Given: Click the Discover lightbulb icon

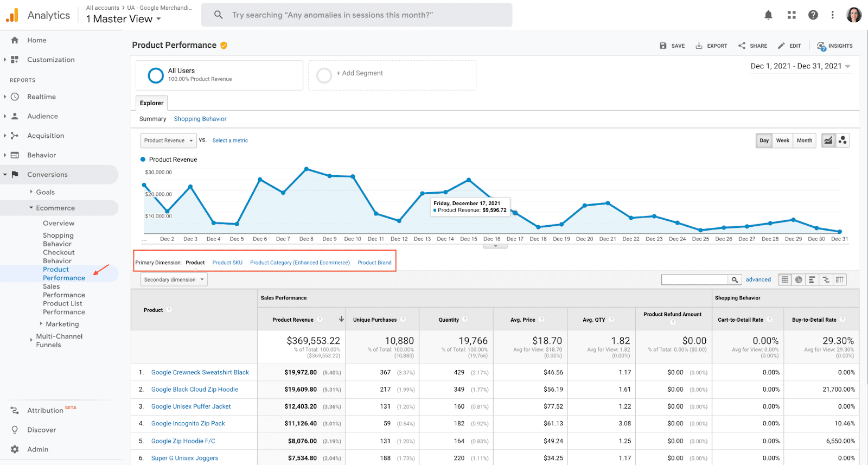Looking at the screenshot, I should pyautogui.click(x=15, y=430).
